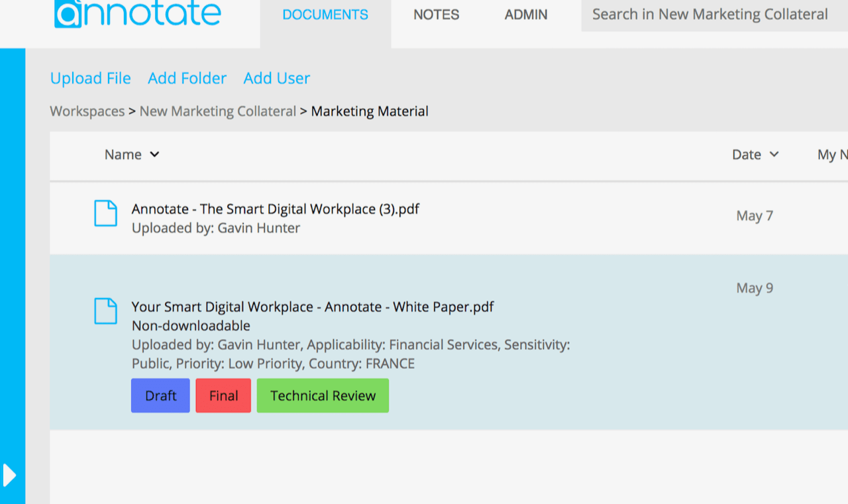Select the red Final tag
This screenshot has height=504, width=848.
click(x=223, y=395)
